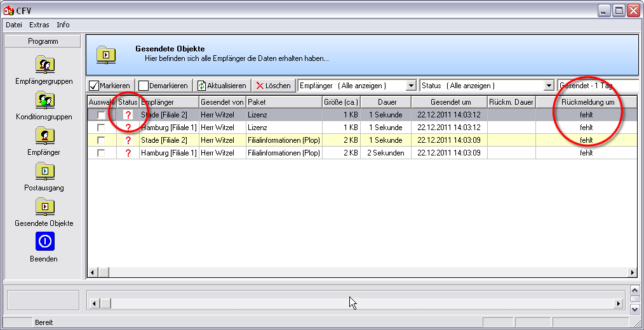Viewport: 644px width, 330px height.
Task: Tick the checkbox for the first Stade Lizenz row
Action: (101, 115)
